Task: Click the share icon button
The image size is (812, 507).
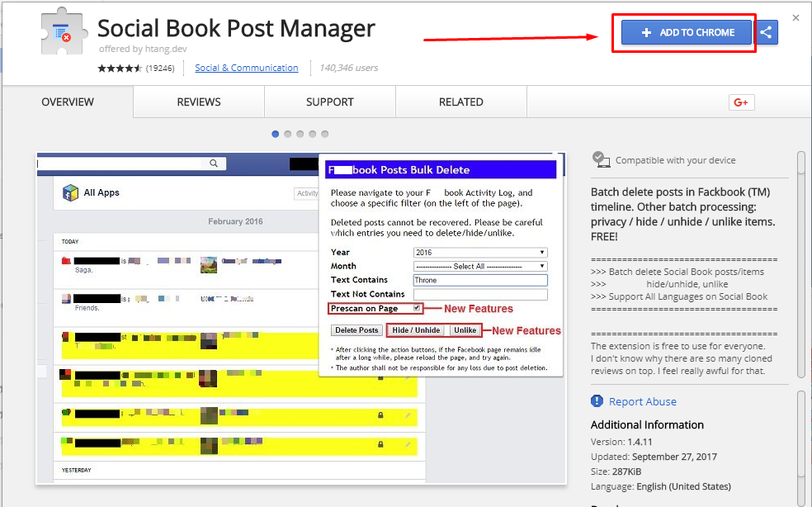Action: point(767,33)
